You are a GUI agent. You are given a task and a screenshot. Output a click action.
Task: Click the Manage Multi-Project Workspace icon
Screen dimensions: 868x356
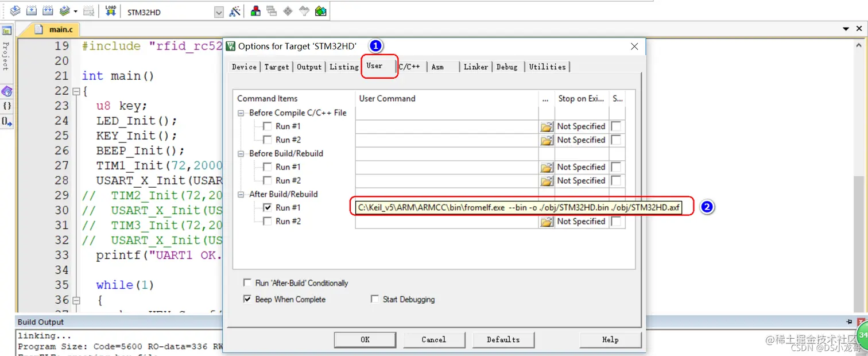[272, 11]
